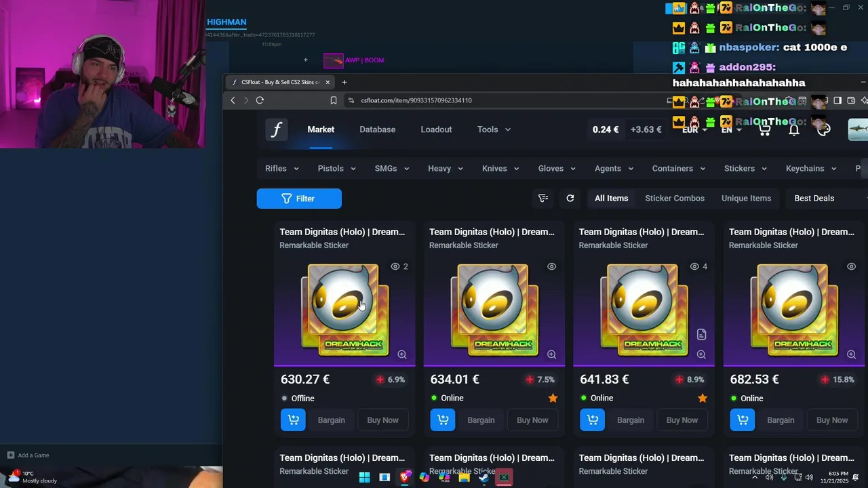Click Bargain on the 634.01 € listing
This screenshot has height=488, width=868.
click(481, 420)
